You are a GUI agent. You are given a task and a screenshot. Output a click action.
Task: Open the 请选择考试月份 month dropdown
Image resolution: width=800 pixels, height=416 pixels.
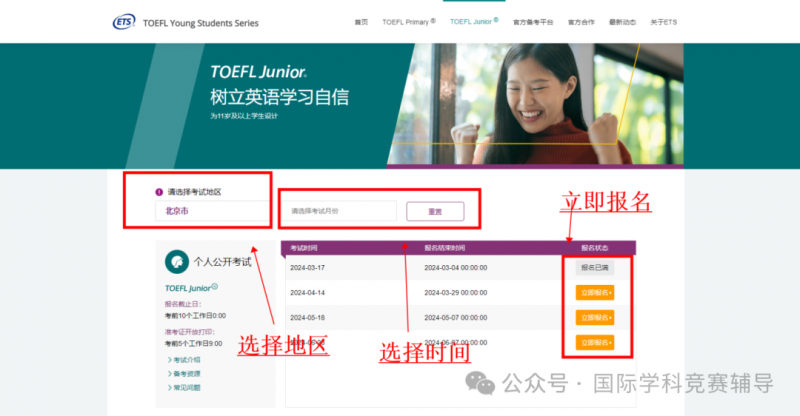tap(339, 211)
